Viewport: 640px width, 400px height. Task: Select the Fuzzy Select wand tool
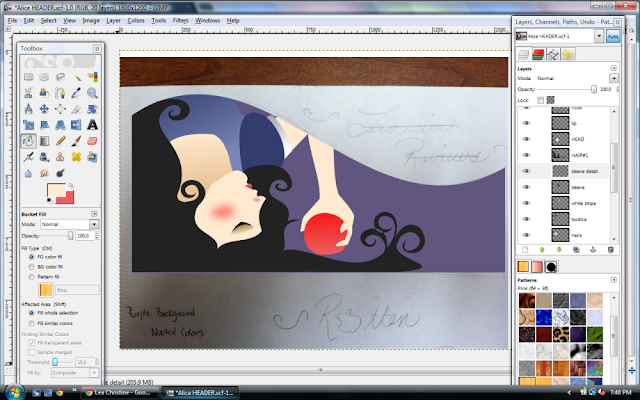pos(76,77)
